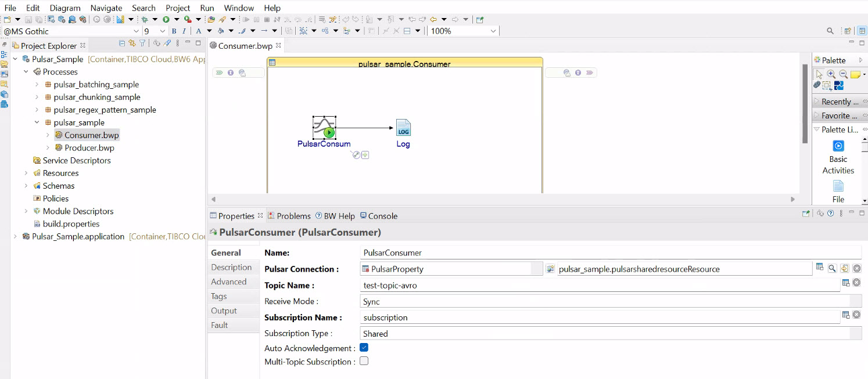Screen dimensions: 868x379
Task: Open the Subscription Type dropdown
Action: click(x=610, y=334)
